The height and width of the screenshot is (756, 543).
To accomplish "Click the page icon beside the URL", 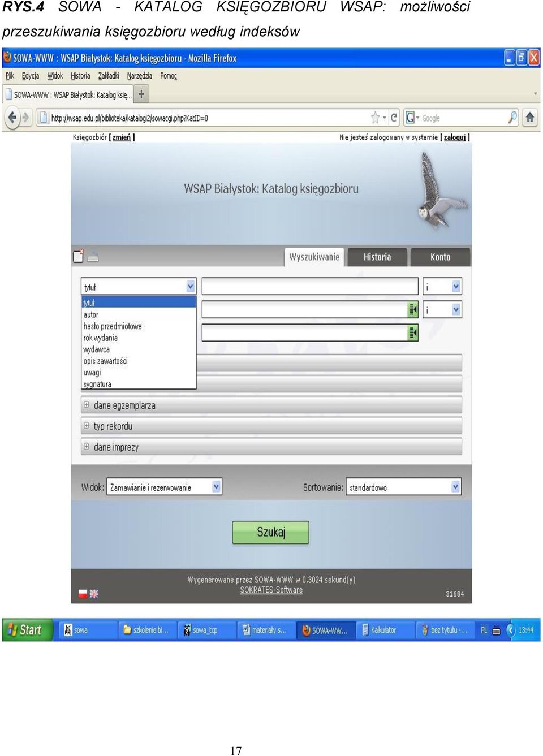I will pos(43,118).
